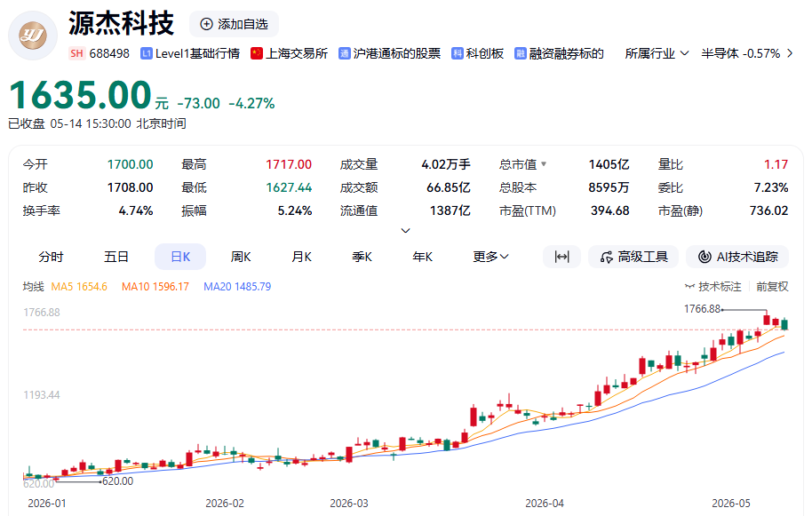Open the 更多 periods dropdown
Viewport: 812px width, 516px height.
[x=490, y=257]
